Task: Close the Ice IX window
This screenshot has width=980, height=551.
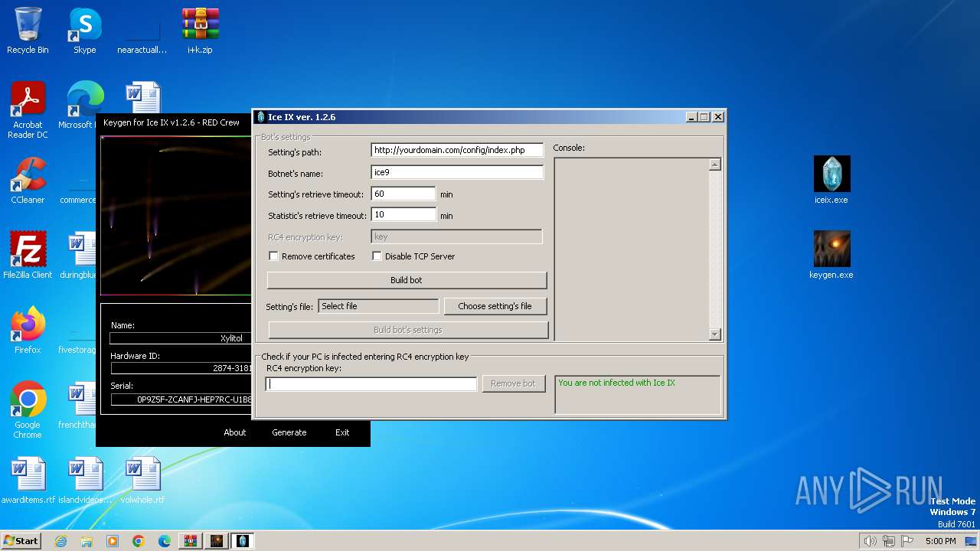Action: (x=718, y=117)
